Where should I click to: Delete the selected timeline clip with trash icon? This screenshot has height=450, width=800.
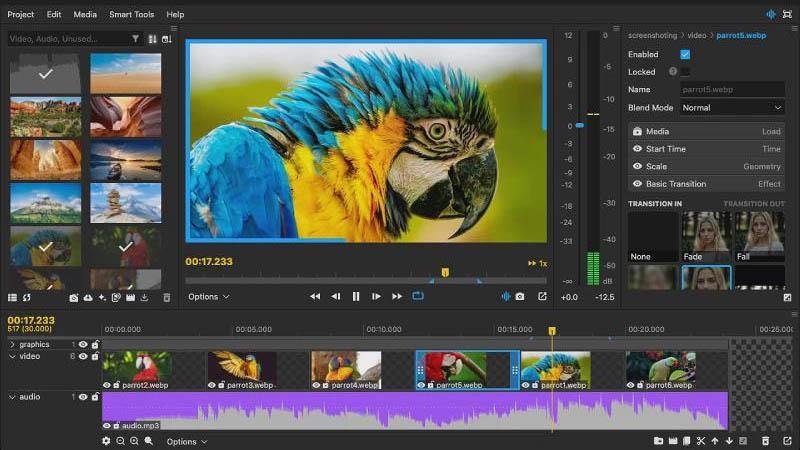click(x=765, y=441)
